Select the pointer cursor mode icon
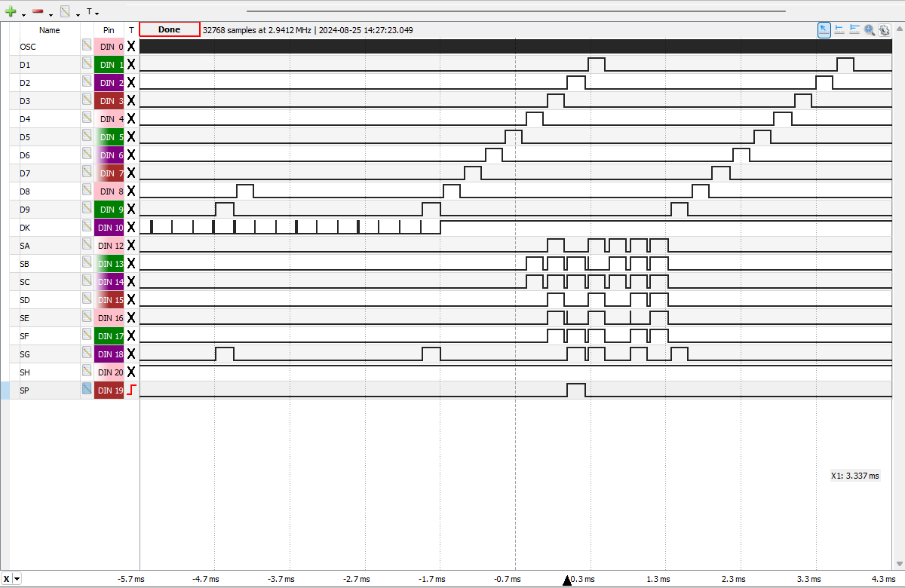 point(824,29)
